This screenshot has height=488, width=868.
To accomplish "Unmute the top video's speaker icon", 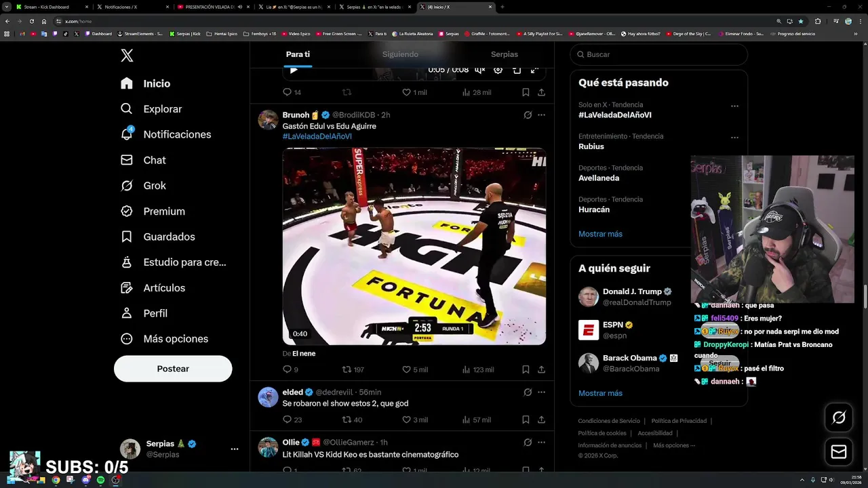I will tap(479, 70).
